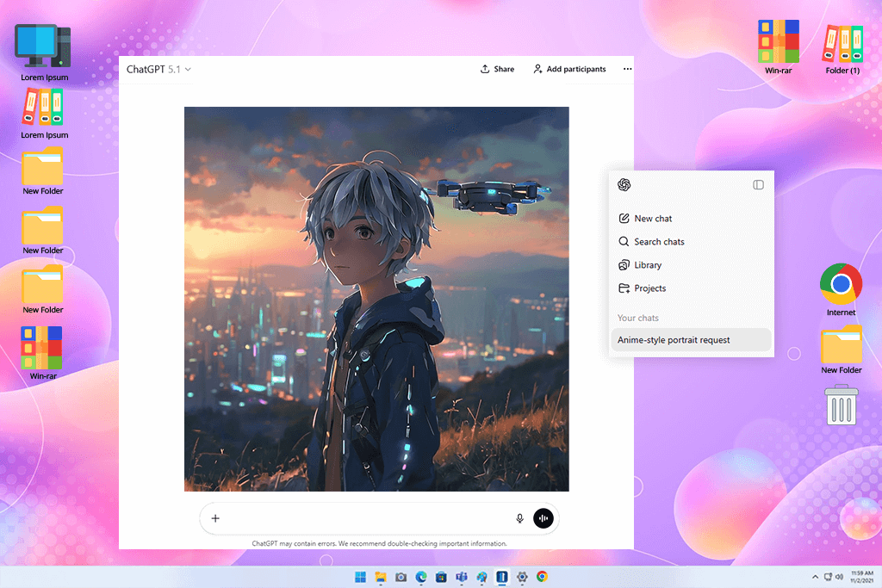
Task: Open network status in system tray
Action: pos(828,577)
